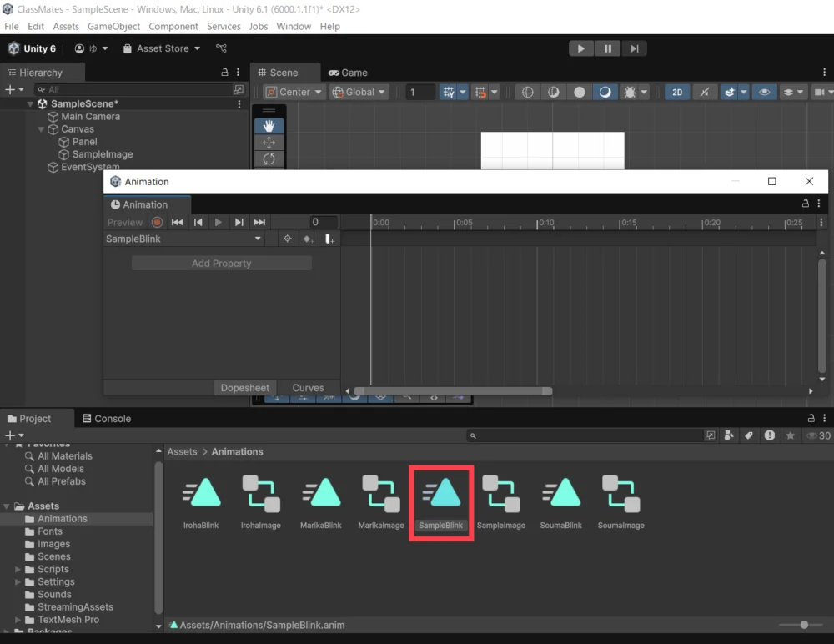Adjust the Project icon size slider
This screenshot has width=834, height=644.
pos(804,625)
